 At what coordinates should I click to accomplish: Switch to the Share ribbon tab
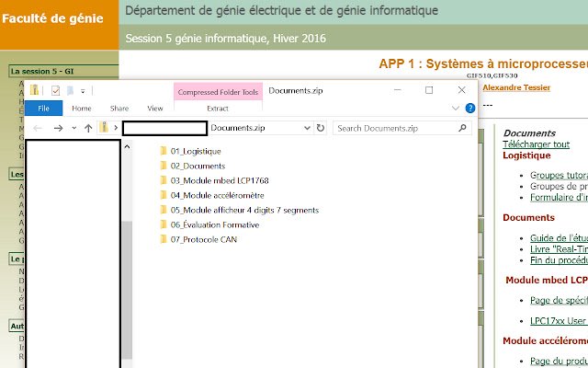click(119, 109)
